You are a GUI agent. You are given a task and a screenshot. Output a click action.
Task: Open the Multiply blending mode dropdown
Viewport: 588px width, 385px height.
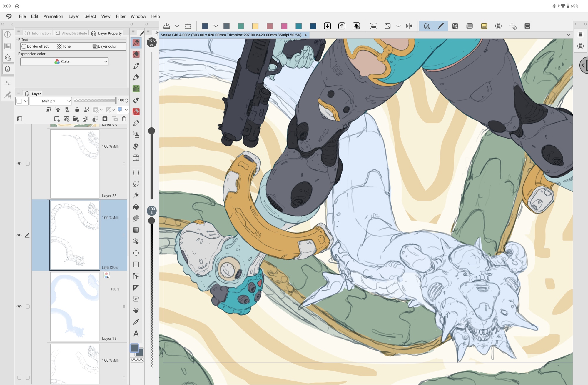(x=51, y=101)
